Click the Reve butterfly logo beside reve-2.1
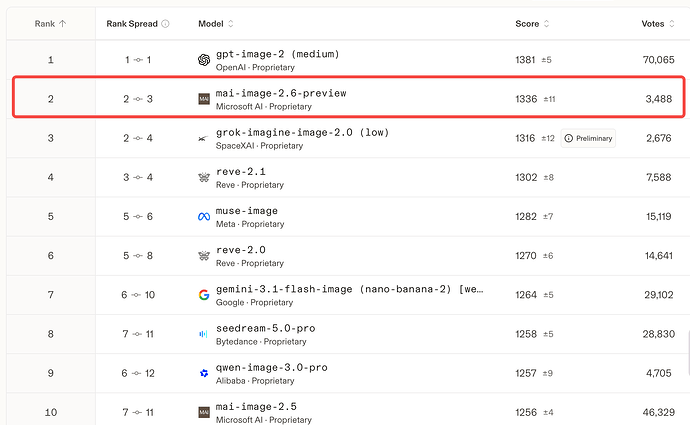The width and height of the screenshot is (690, 425). coord(204,177)
